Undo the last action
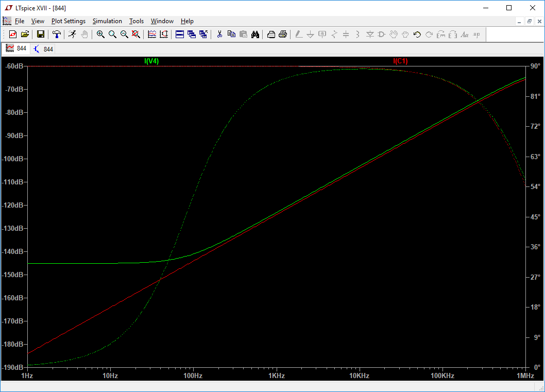 417,35
